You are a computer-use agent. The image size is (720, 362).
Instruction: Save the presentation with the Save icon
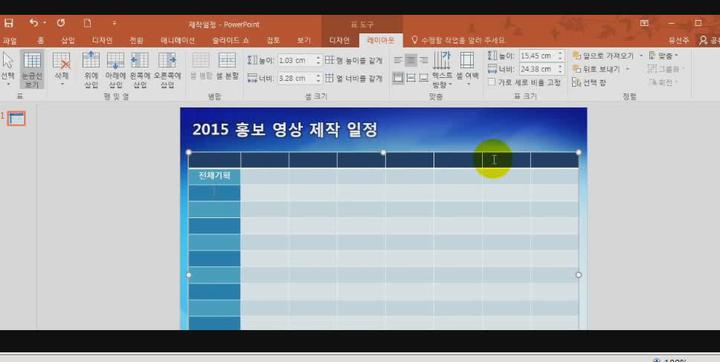pos(9,23)
